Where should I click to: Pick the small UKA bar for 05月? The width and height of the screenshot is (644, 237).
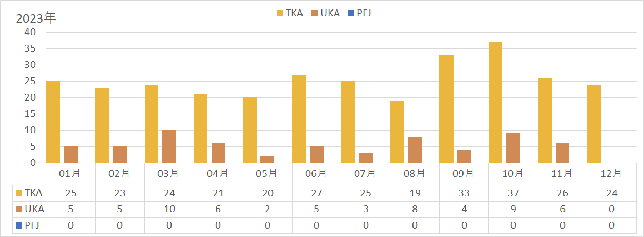(267, 159)
